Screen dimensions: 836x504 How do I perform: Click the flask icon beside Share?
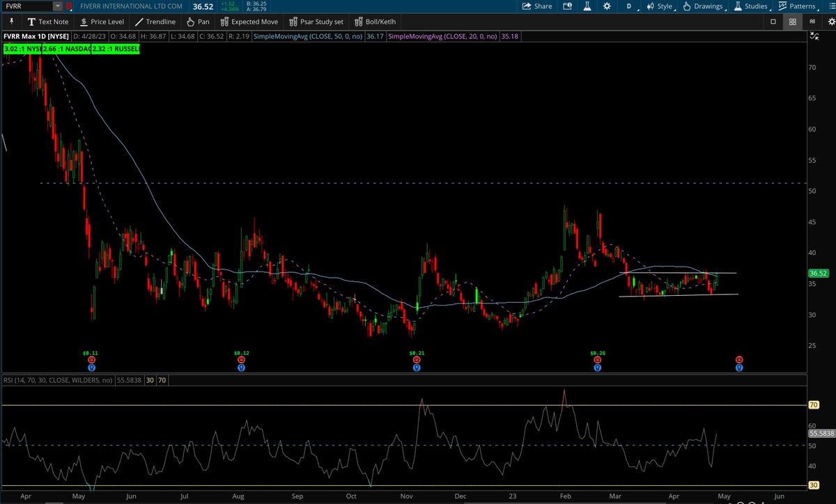[587, 6]
